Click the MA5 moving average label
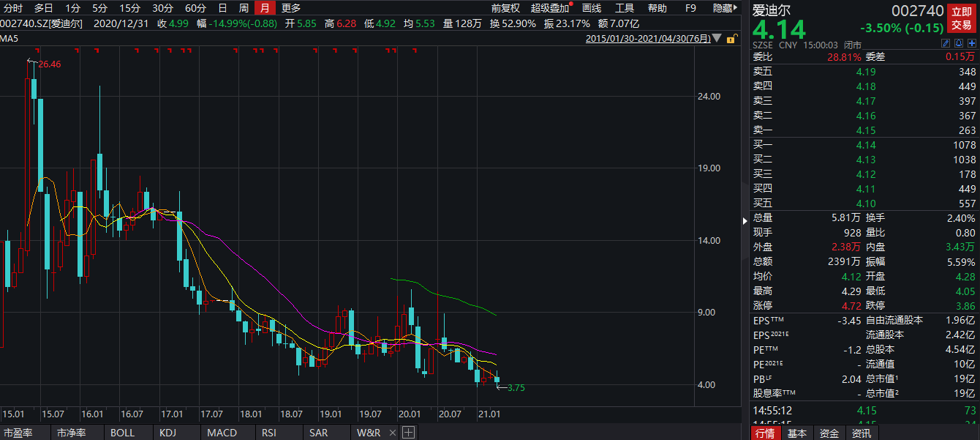This screenshot has width=980, height=440. point(9,38)
